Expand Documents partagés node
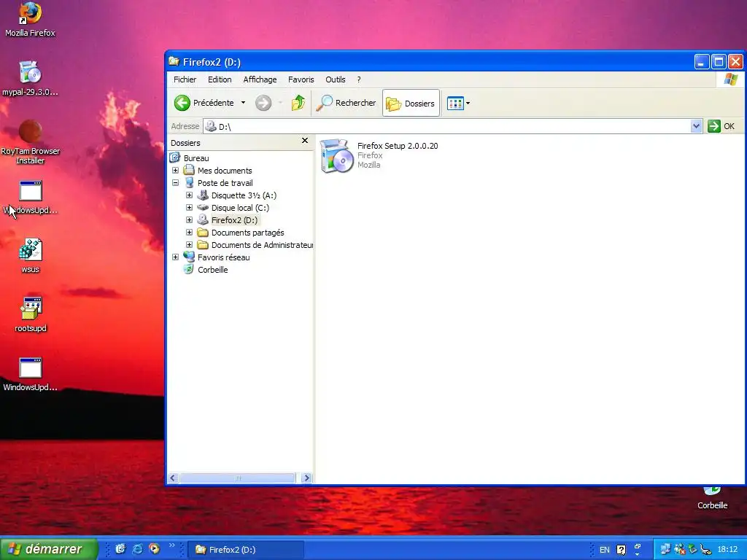 [189, 233]
